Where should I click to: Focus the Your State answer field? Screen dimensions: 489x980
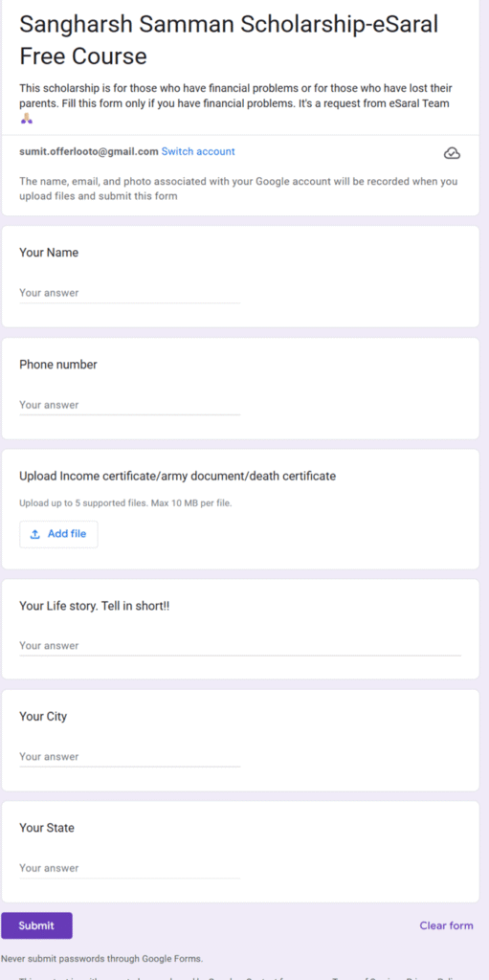(129, 869)
